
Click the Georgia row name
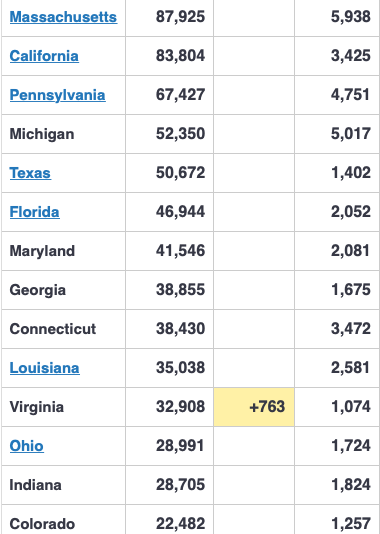click(38, 290)
